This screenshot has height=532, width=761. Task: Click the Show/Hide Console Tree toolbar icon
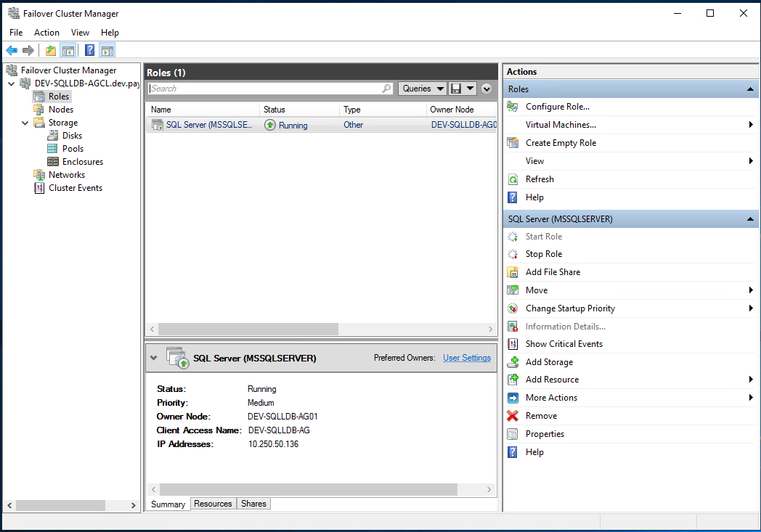[68, 49]
